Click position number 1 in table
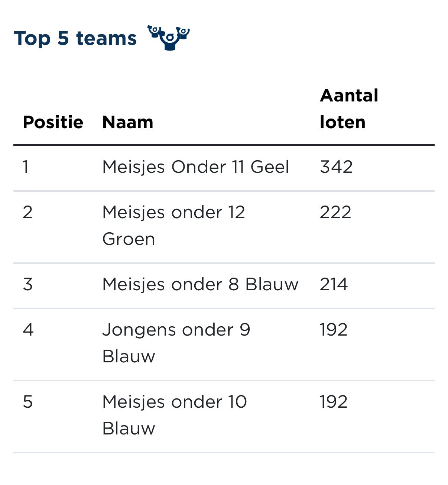This screenshot has height=485, width=448. point(26,167)
